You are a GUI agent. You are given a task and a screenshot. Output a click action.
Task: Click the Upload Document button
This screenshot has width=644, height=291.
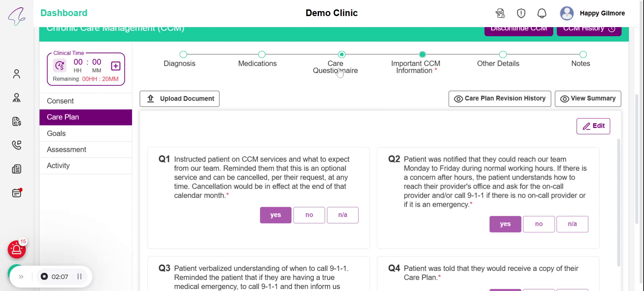pos(179,99)
